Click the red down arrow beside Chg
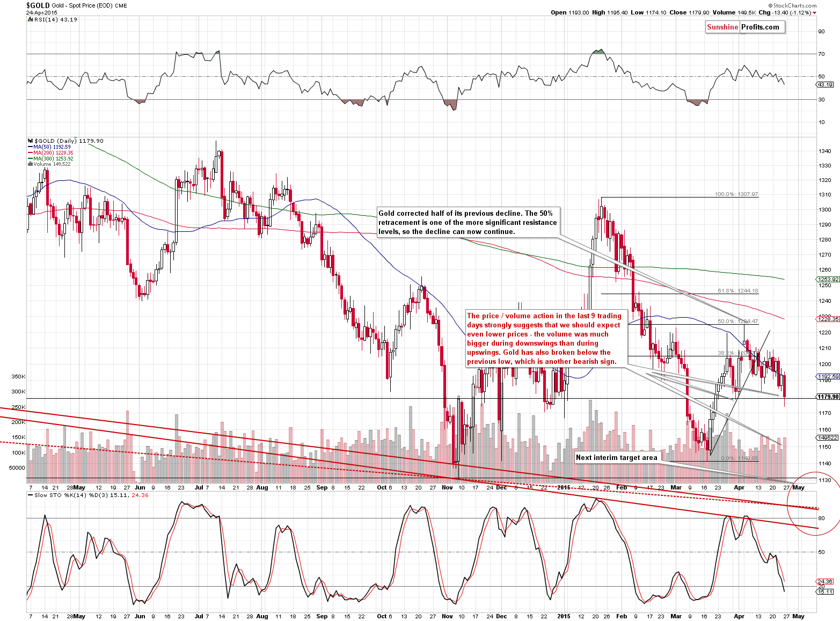Screen dimensions: 840x621 pyautogui.click(x=814, y=12)
